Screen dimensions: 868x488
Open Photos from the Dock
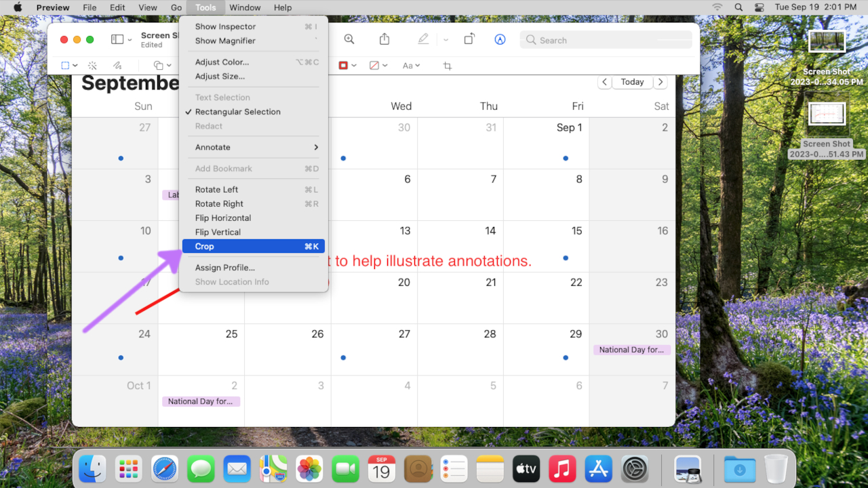pos(309,468)
